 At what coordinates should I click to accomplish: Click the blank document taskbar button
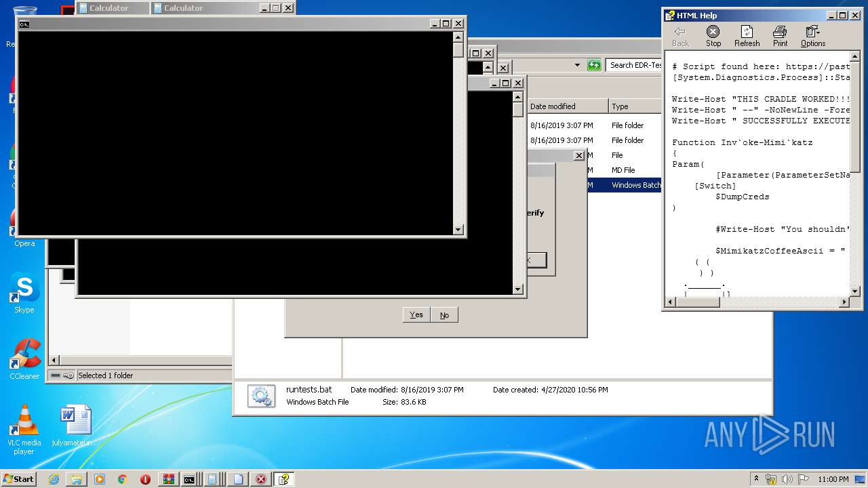tap(238, 479)
